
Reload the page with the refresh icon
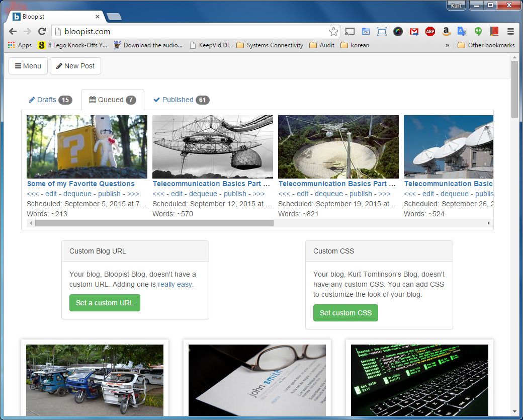pyautogui.click(x=42, y=31)
